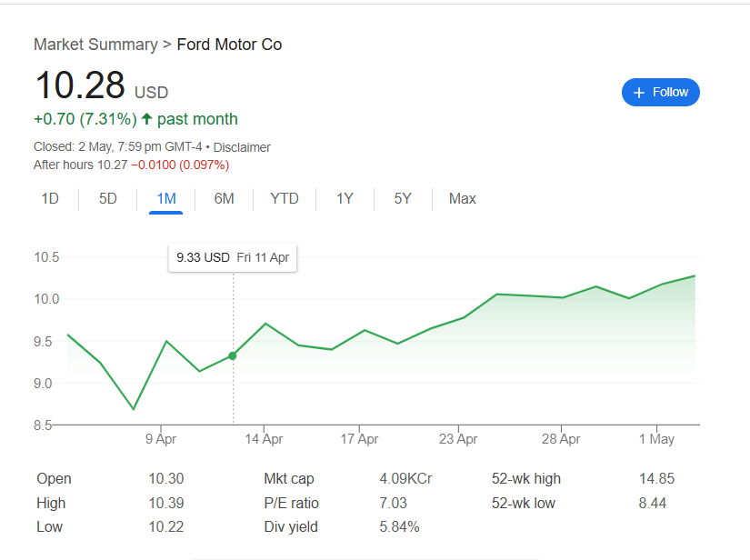Click the Closed: 2 May timestamp text
This screenshot has height=560, width=750.
[117, 146]
